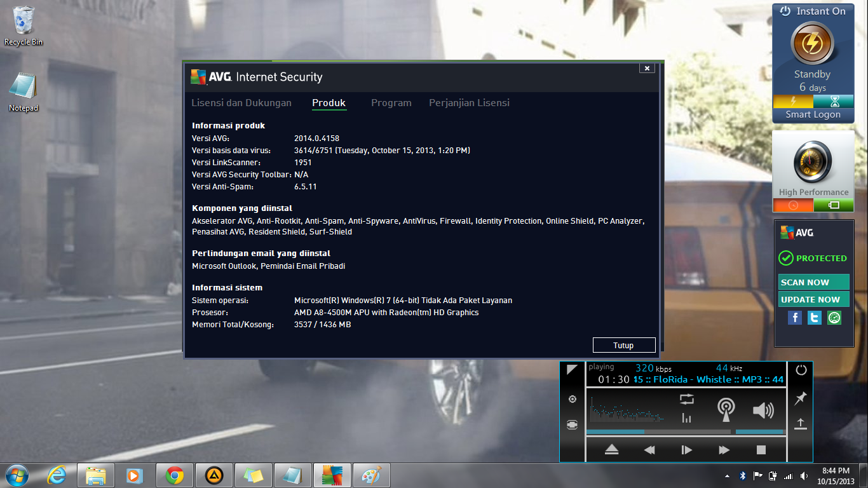
Task: Open AVG Facebook icon in gadget
Action: [x=795, y=318]
